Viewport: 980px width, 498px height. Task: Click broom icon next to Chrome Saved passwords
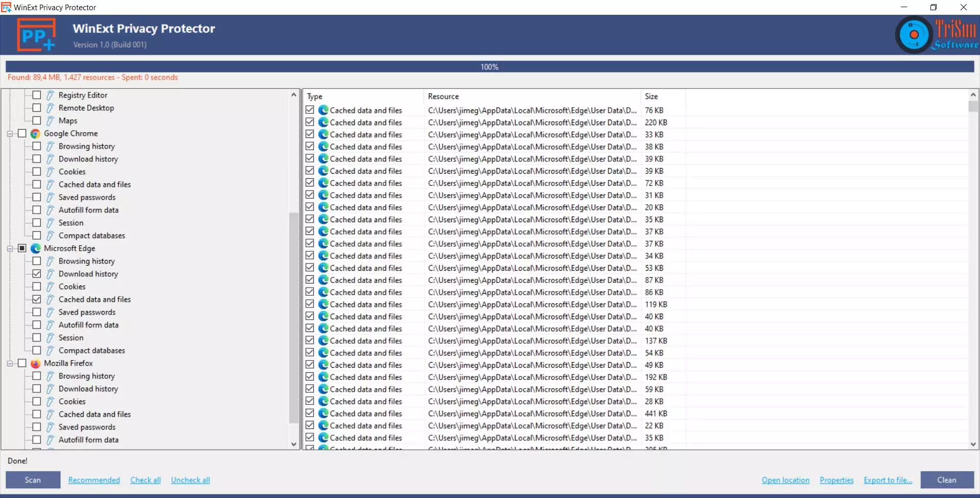[50, 197]
